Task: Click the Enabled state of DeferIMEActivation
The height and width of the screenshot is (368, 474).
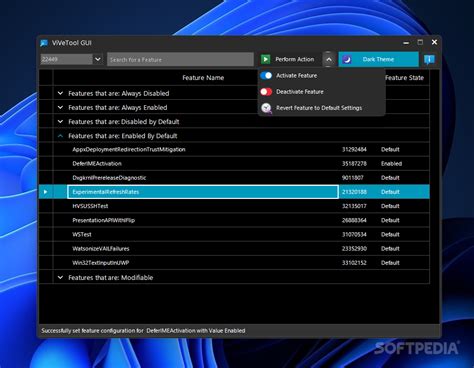Action: pyautogui.click(x=391, y=164)
